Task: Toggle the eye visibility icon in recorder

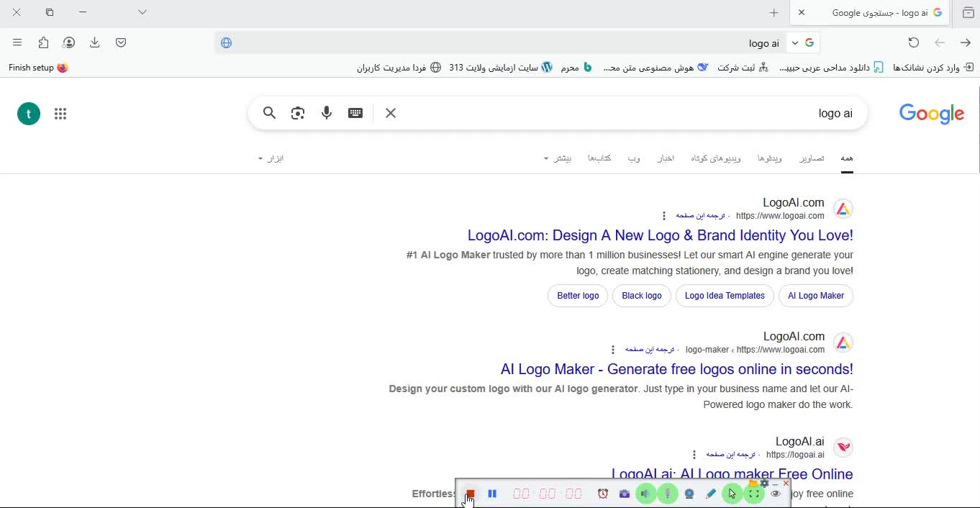Action: (x=776, y=494)
